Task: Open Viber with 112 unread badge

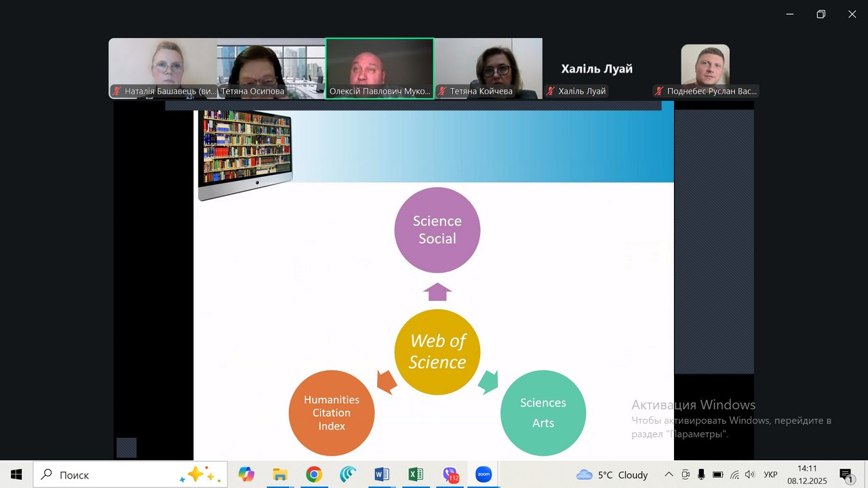Action: (450, 474)
